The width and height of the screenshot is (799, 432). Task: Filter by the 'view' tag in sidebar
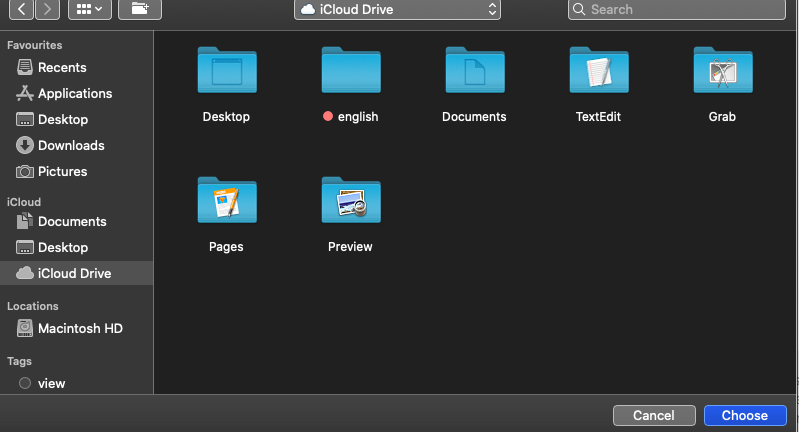click(76, 383)
